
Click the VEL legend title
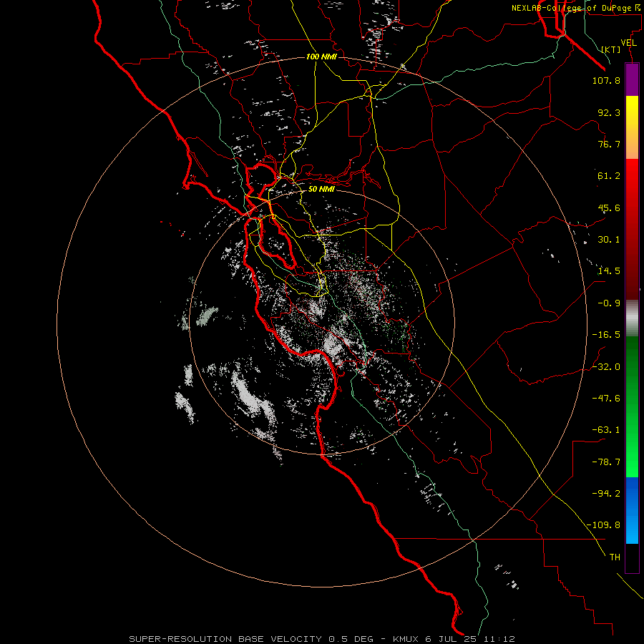[x=628, y=43]
